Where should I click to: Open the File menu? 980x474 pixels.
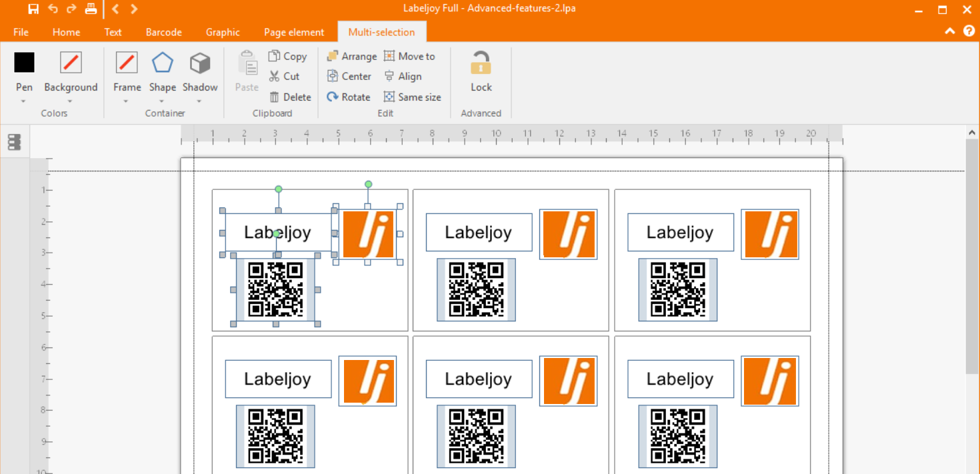[21, 32]
